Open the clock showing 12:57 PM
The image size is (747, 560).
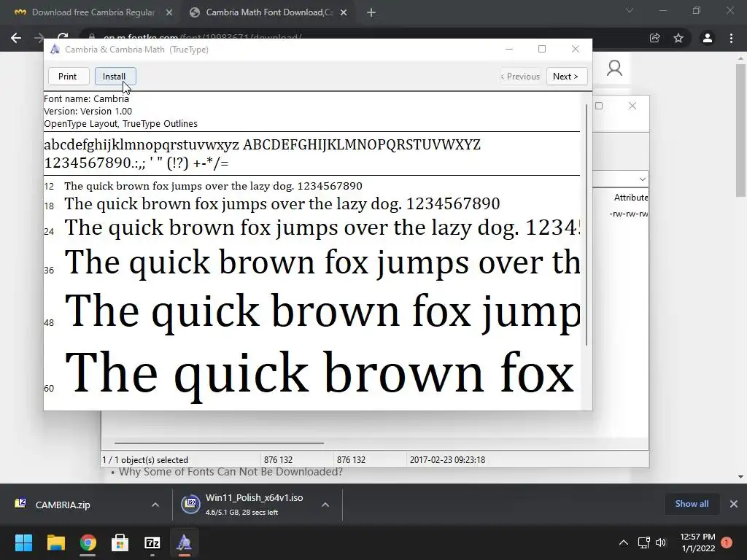click(697, 542)
